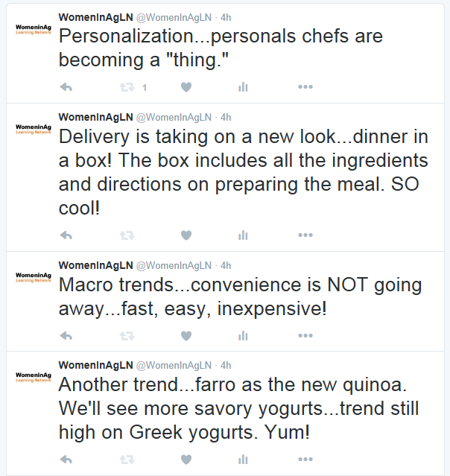Open WomenInAg avatar on first tweet
Viewport: 450px width, 476px height.
pos(33,29)
